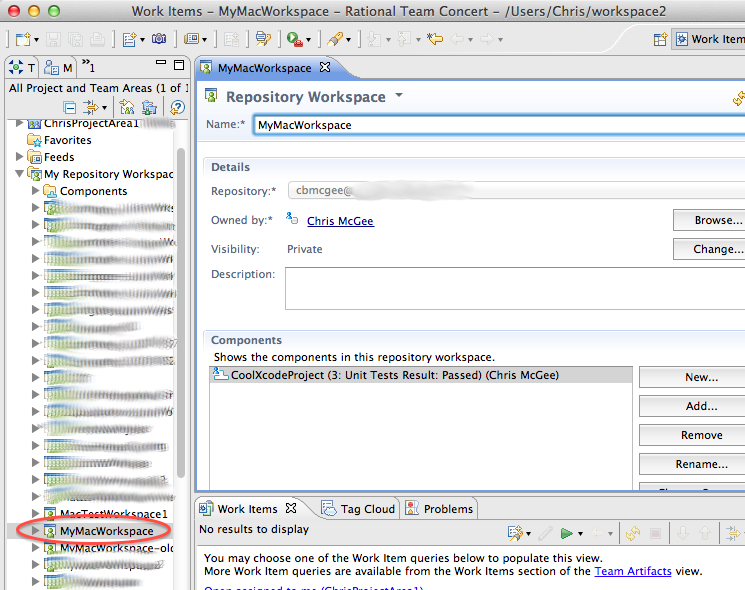
Task: Click the team chat speech-bubble toolbar icon
Action: point(263,39)
